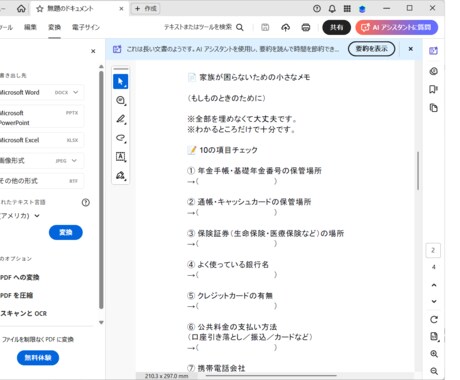Click the search text or tools field
The width and height of the screenshot is (460, 380).
coord(198,27)
